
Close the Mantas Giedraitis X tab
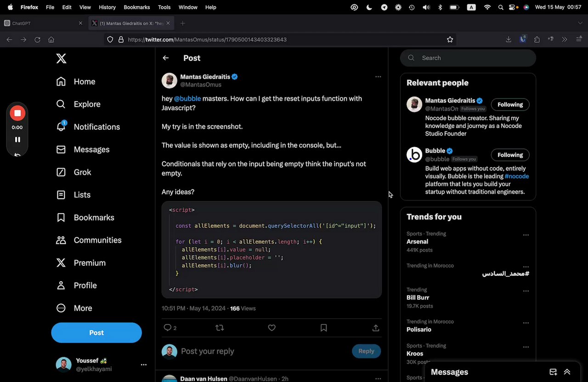(168, 23)
